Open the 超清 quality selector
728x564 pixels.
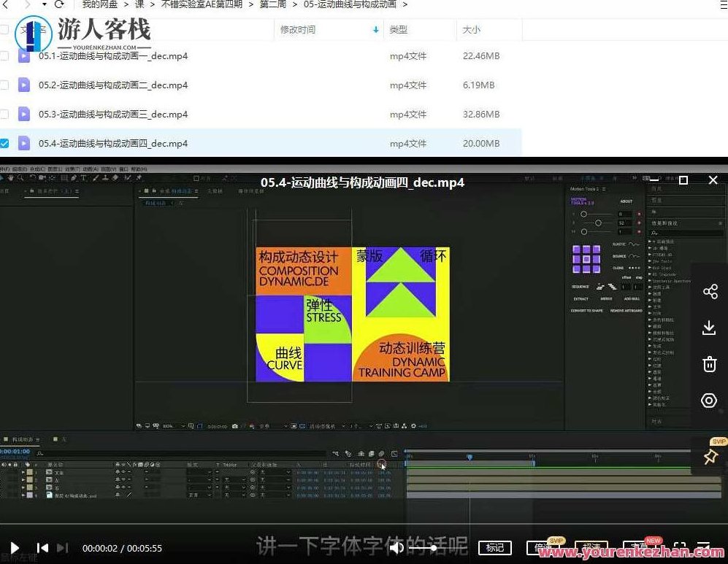(593, 547)
